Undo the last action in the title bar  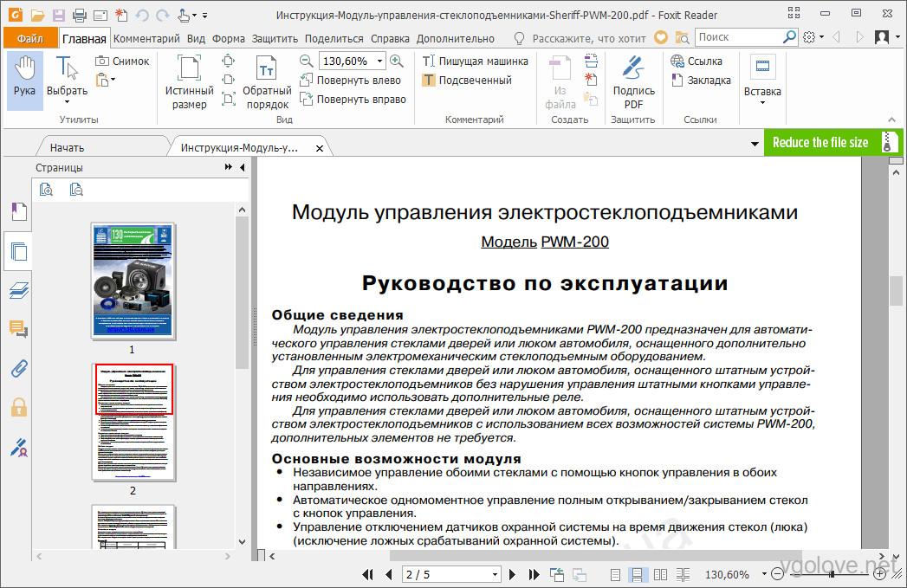142,16
